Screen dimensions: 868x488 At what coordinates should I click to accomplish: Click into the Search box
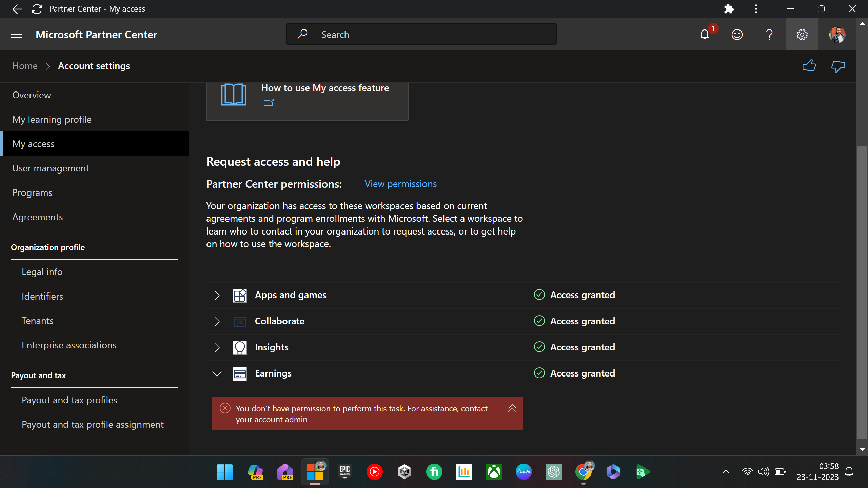pos(421,34)
